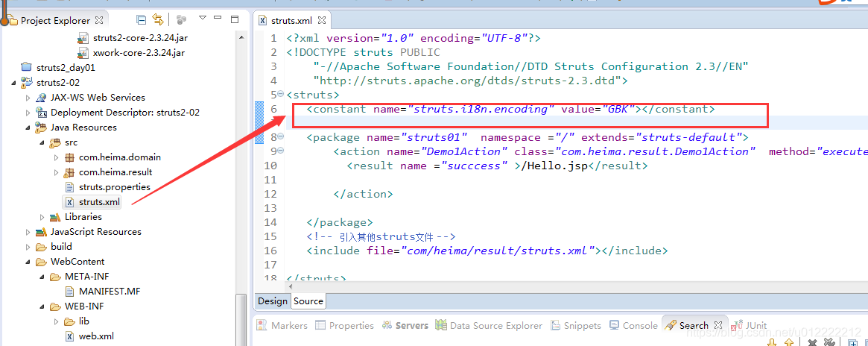Image resolution: width=868 pixels, height=346 pixels.
Task: Expand JavaScript Resources node
Action: pos(28,232)
